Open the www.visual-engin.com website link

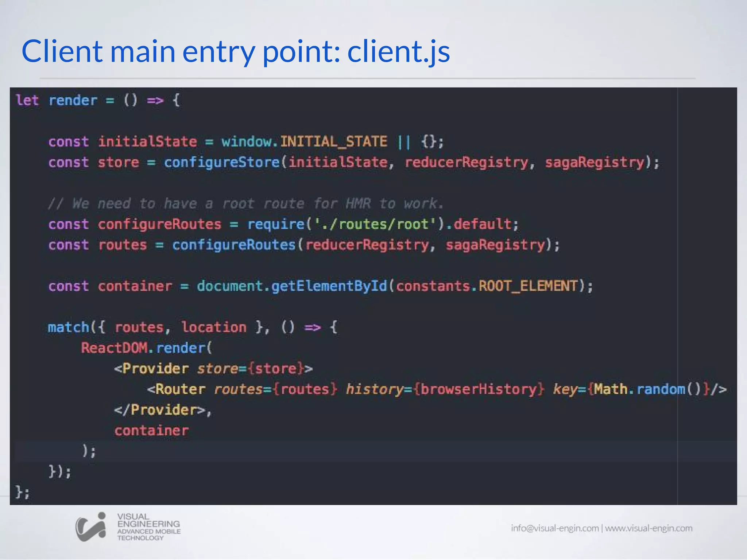649,528
